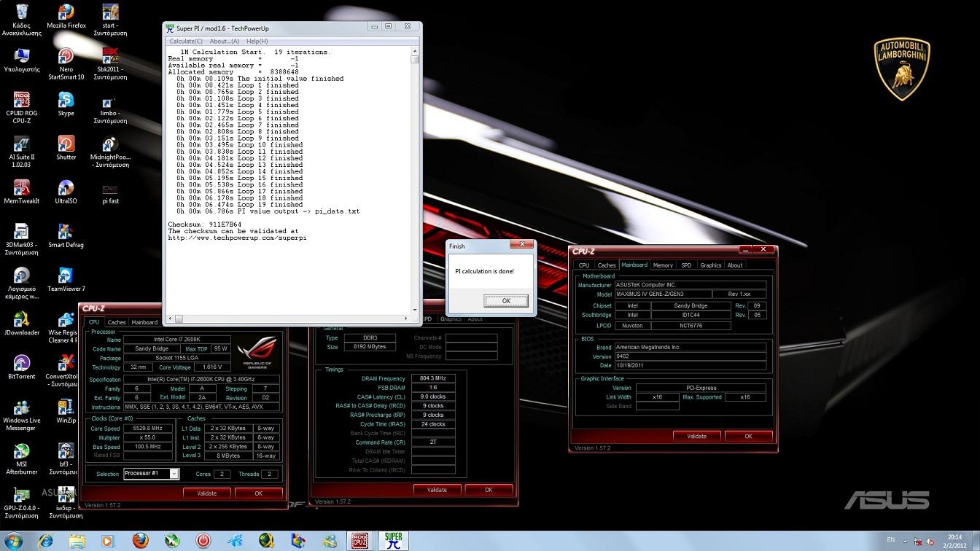Open the Shutter desktop shortcut
The width and height of the screenshot is (980, 551).
pos(66,147)
